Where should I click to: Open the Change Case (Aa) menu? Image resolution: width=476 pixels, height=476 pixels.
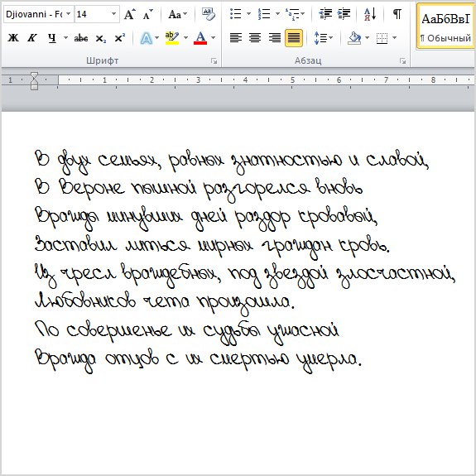click(x=178, y=14)
